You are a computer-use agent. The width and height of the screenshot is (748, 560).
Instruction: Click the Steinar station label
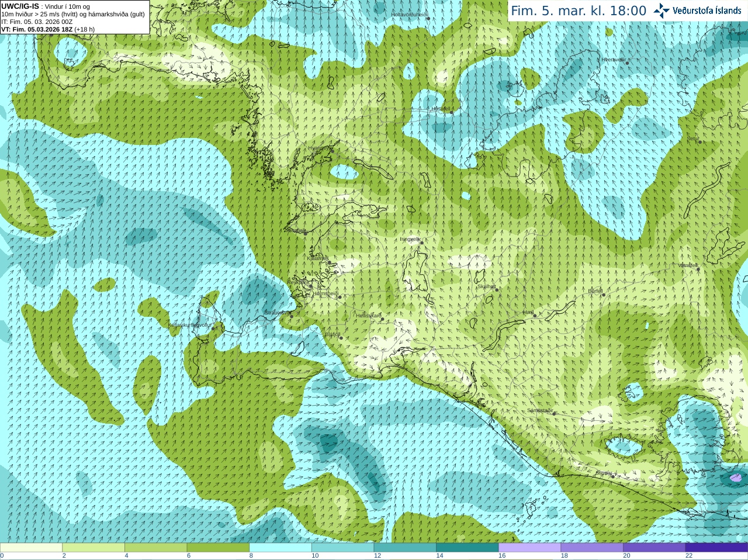tap(604, 473)
